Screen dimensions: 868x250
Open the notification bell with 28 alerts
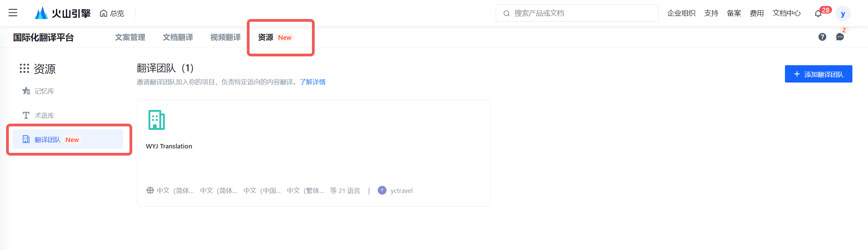[818, 14]
